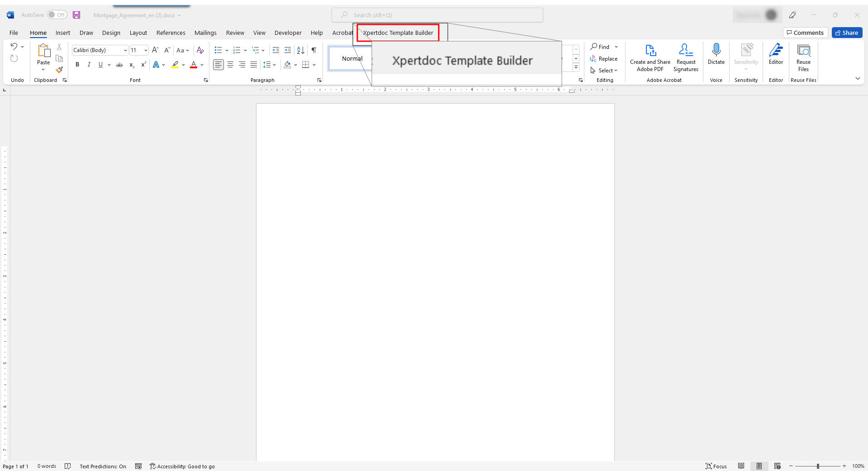This screenshot has width=868, height=471.
Task: Apply text highlight color marker
Action: pos(175,65)
